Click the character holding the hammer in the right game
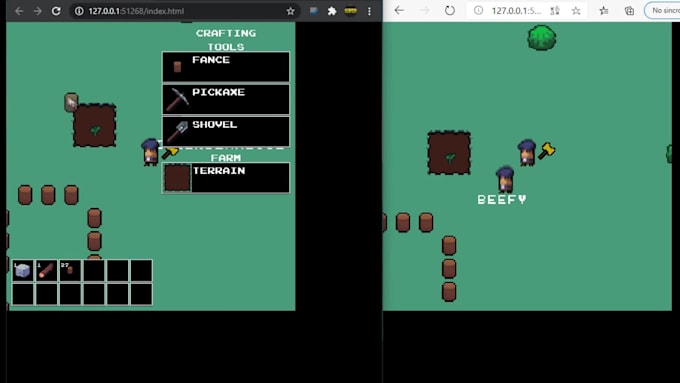The width and height of the screenshot is (680, 383). (x=526, y=153)
